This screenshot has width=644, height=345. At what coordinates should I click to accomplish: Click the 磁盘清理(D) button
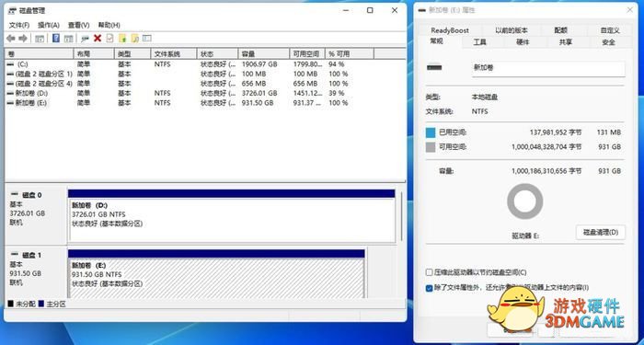point(601,233)
